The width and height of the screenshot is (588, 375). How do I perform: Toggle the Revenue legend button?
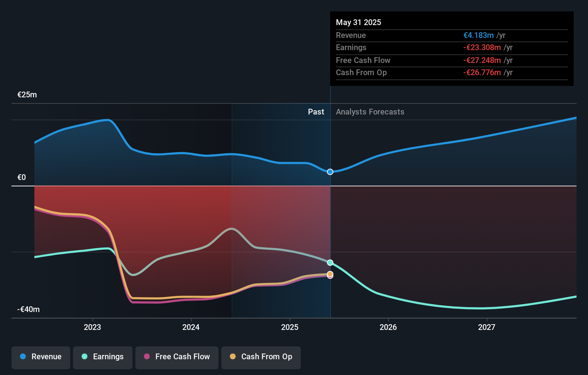click(41, 357)
